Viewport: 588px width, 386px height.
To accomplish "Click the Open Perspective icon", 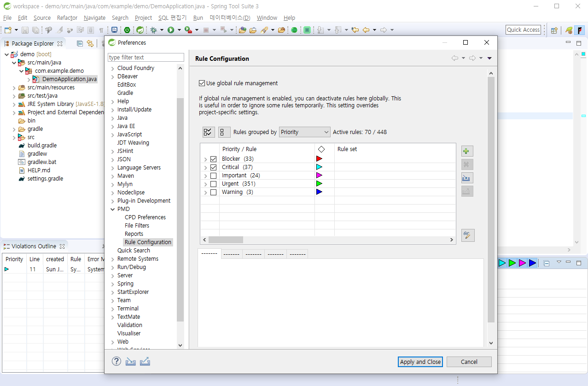I will point(554,30).
